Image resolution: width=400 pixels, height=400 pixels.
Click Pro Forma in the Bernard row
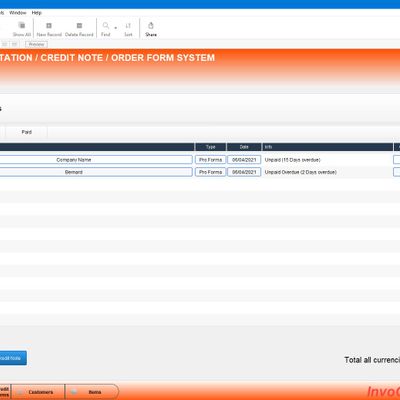210,172
